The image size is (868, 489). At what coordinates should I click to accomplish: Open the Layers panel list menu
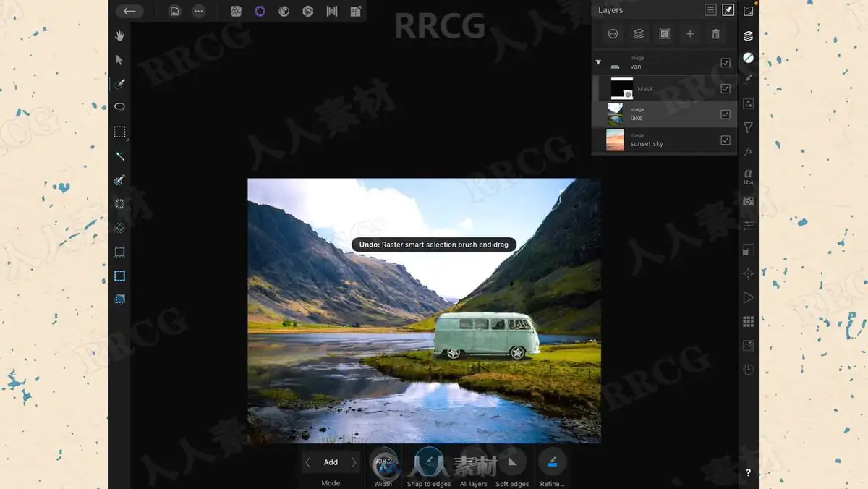[710, 10]
